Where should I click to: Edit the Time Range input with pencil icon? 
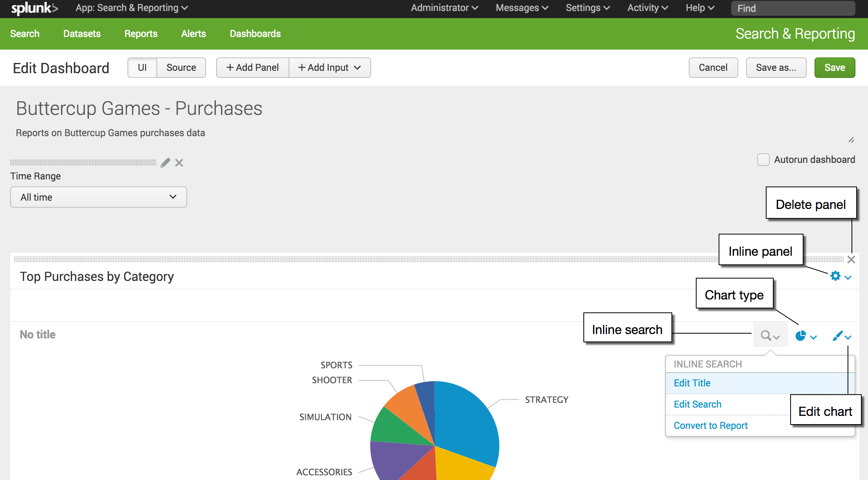coord(166,162)
